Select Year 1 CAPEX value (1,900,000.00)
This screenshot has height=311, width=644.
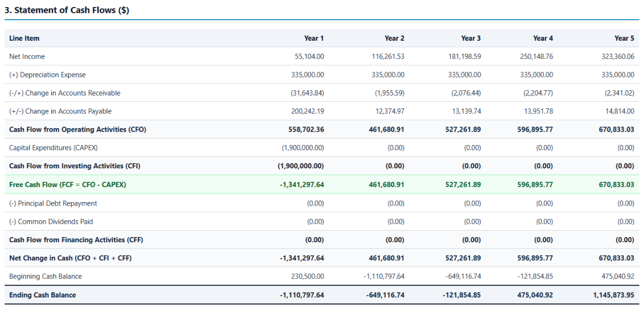[303, 148]
